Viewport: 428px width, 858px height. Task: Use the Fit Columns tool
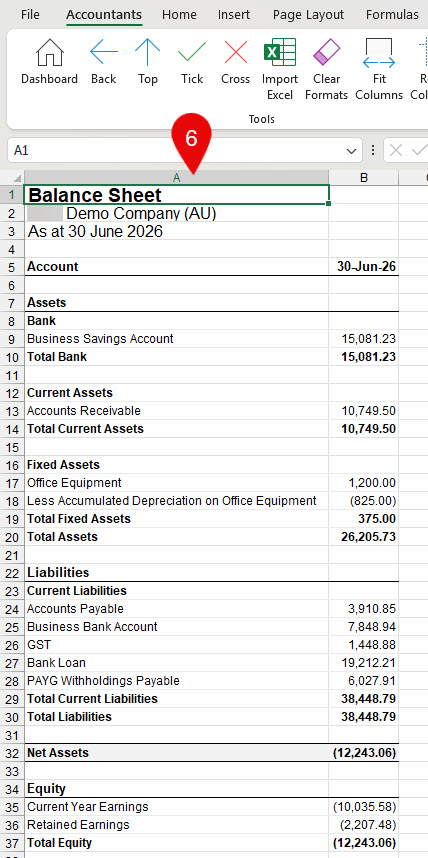379,69
